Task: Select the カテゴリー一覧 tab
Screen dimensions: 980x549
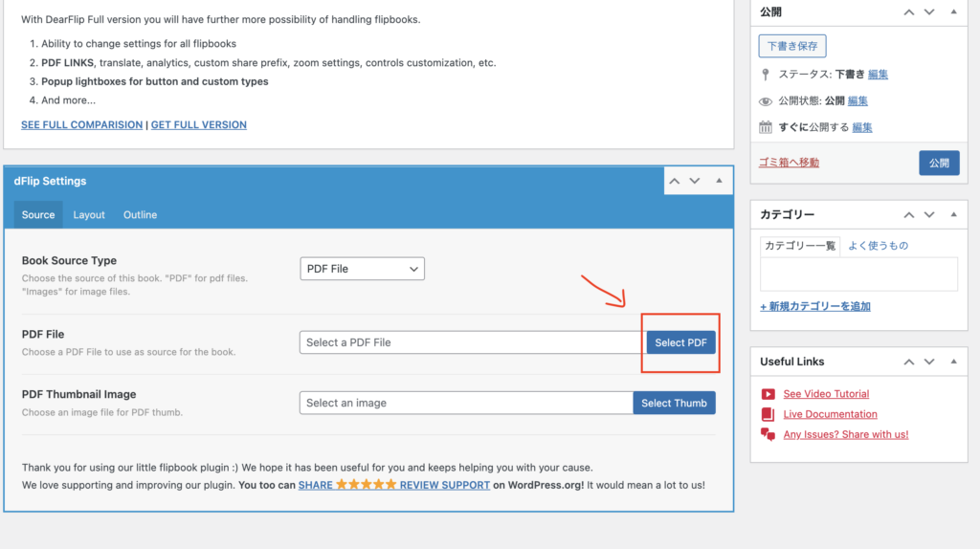Action: click(800, 246)
